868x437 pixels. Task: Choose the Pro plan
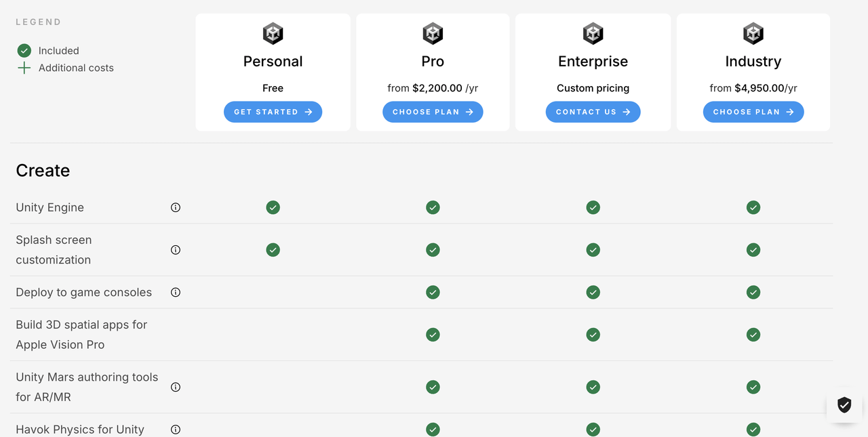click(433, 112)
